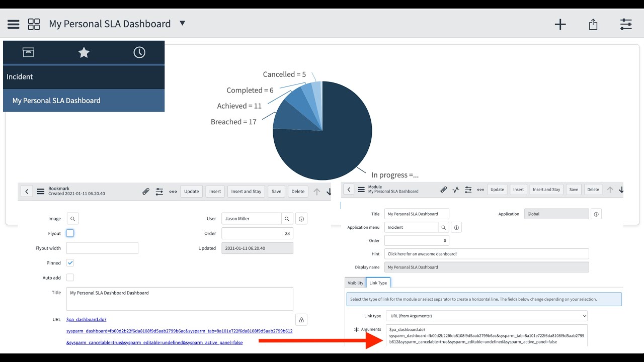Viewport: 644px width, 362px height.
Task: Click the back chevron on the Module record
Action: (349, 190)
